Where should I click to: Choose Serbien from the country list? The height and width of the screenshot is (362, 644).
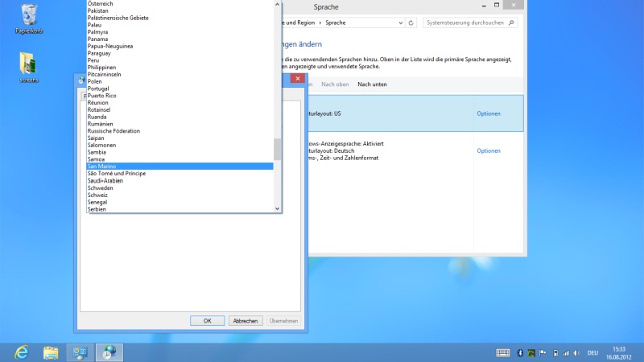tap(180, 209)
